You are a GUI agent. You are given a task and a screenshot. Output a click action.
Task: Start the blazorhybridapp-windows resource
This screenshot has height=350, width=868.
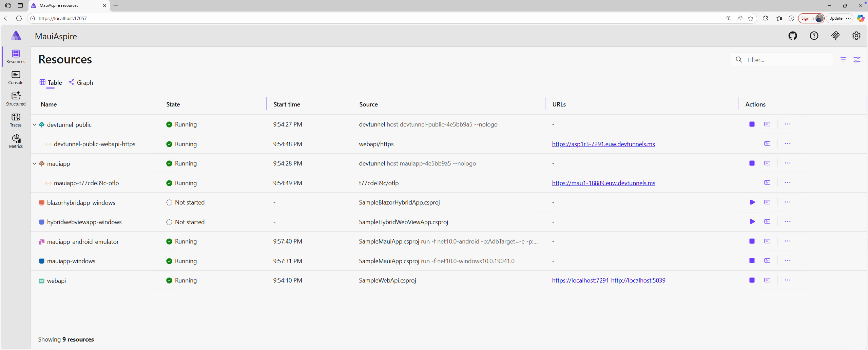[752, 202]
